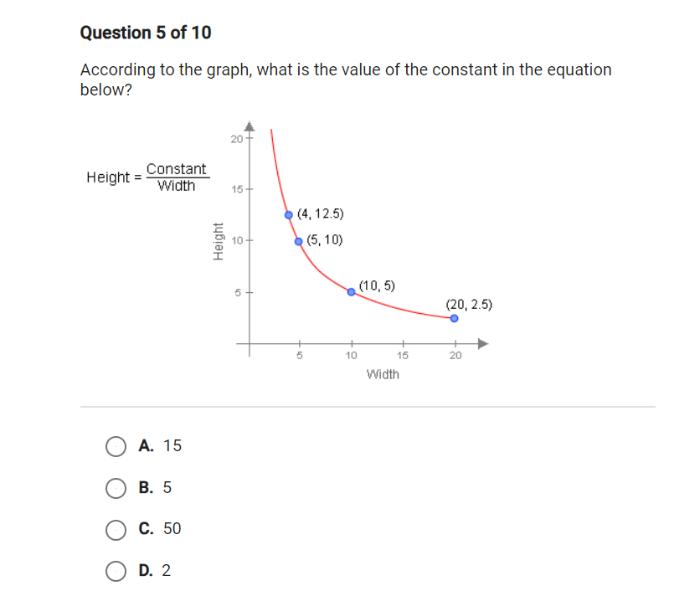The width and height of the screenshot is (700, 596).
Task: Select radio button for answer B. 5
Action: 116,488
